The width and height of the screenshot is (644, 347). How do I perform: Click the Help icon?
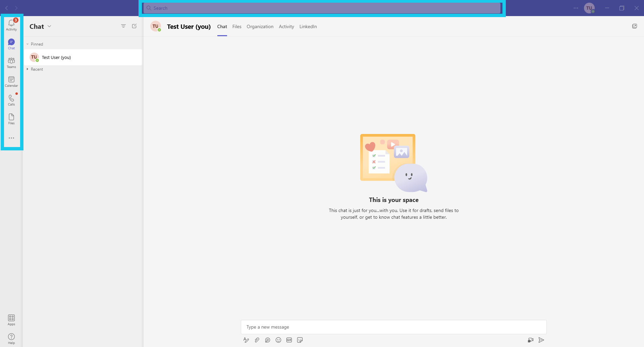11,338
